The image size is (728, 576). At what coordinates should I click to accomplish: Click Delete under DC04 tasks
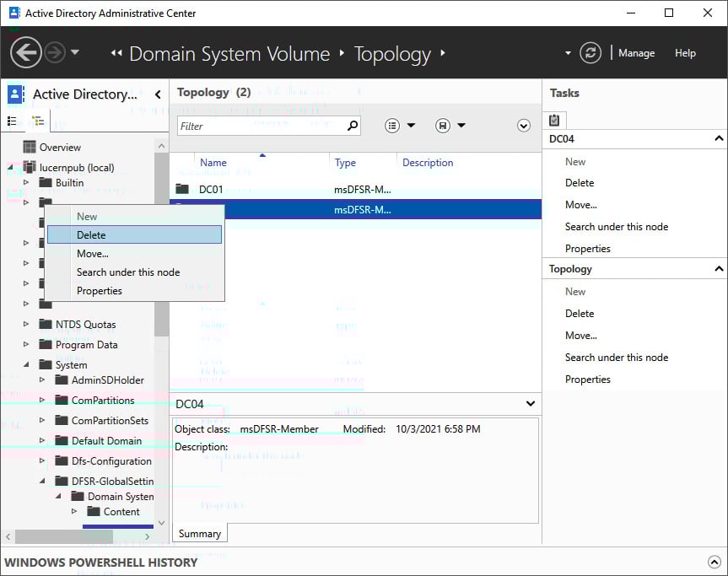coord(580,183)
